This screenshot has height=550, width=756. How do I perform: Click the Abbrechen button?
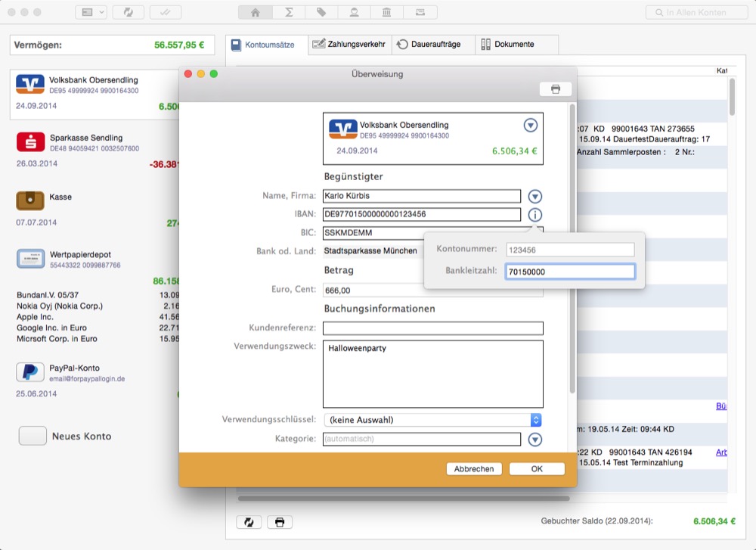click(474, 469)
